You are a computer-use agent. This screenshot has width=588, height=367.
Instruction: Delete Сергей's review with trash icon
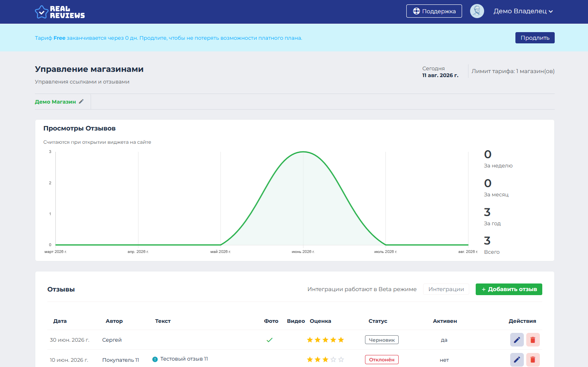tap(533, 340)
